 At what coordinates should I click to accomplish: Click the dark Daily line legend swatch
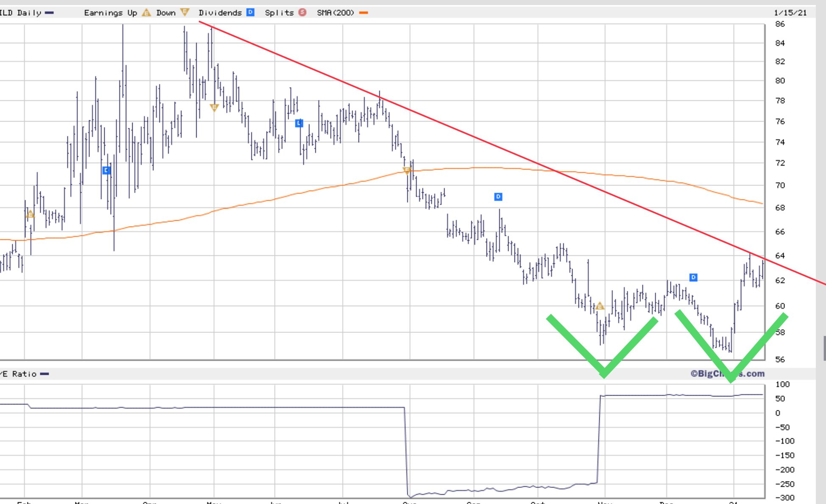(49, 13)
